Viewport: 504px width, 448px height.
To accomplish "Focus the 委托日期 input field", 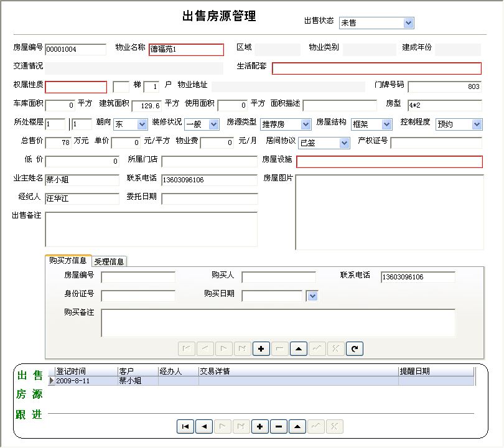I will (210, 198).
